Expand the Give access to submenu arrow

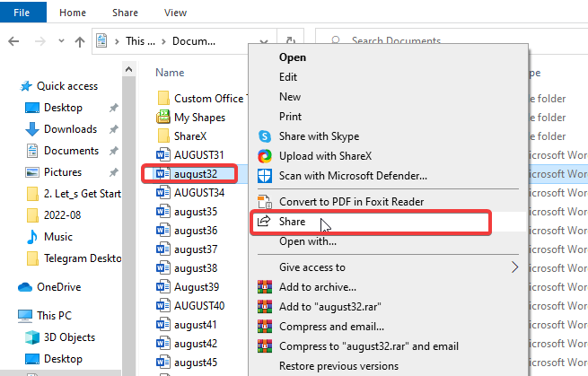pyautogui.click(x=515, y=267)
